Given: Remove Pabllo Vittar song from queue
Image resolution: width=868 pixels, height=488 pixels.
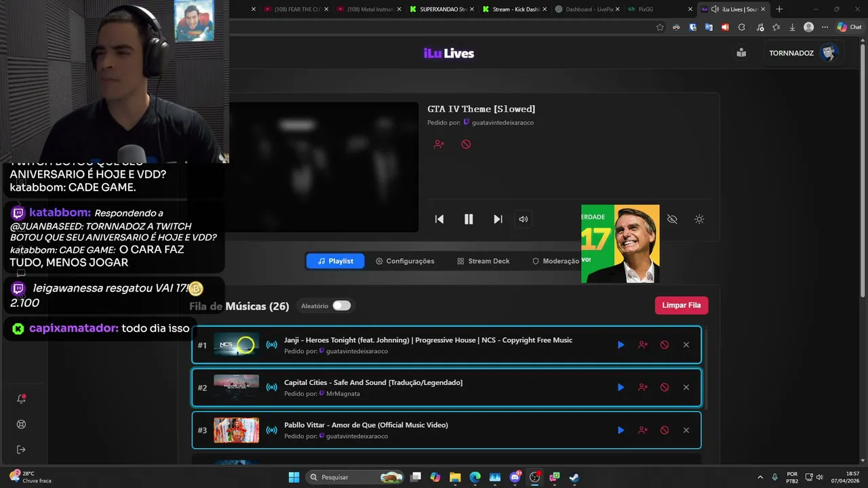Looking at the screenshot, I should click(x=686, y=430).
